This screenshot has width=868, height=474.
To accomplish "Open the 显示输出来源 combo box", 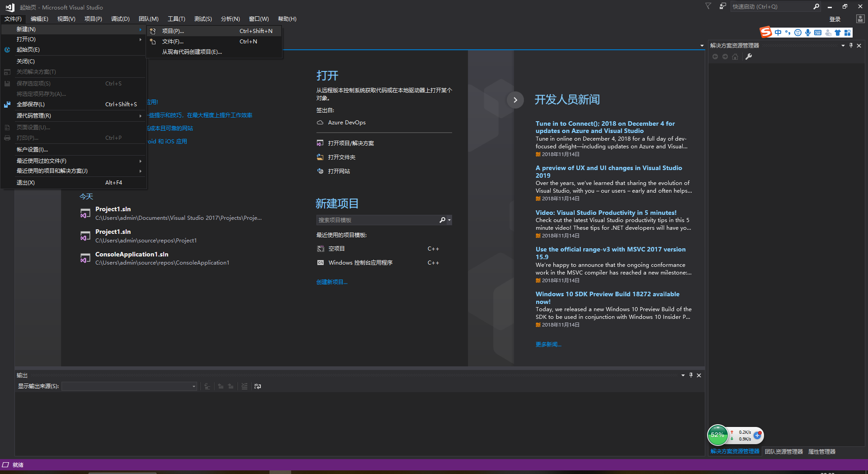I will (129, 386).
